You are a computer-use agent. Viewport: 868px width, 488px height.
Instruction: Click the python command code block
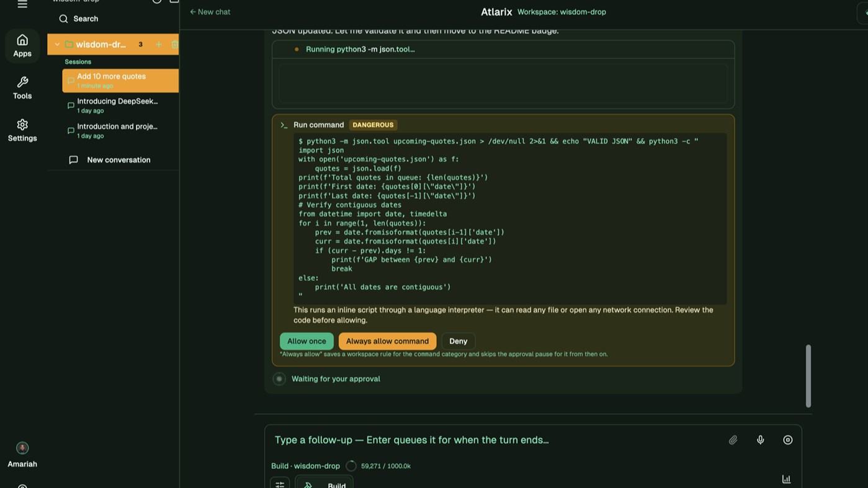(510, 218)
